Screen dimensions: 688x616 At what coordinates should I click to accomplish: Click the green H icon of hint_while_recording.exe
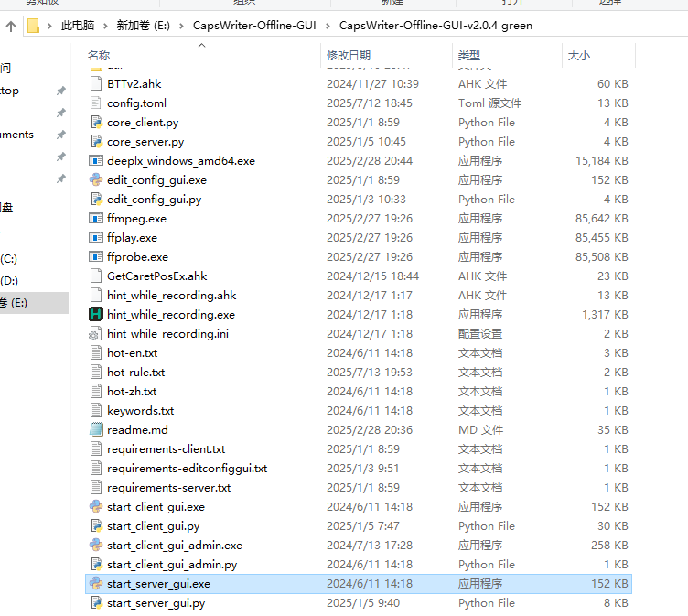[x=96, y=314]
